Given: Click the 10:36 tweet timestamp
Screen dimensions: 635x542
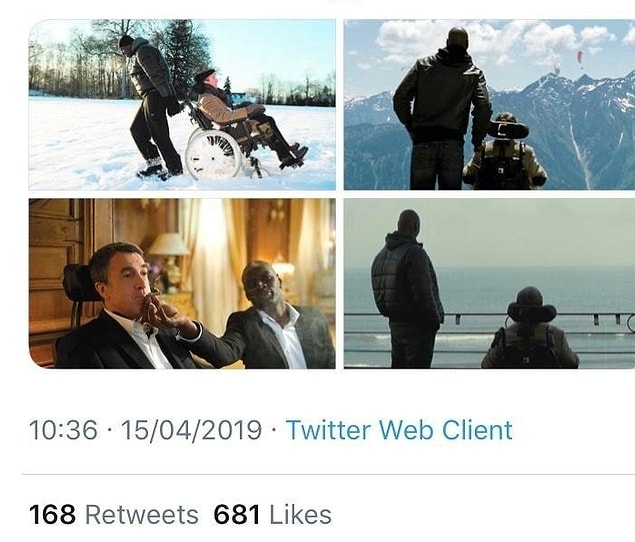Looking at the screenshot, I should (x=63, y=430).
